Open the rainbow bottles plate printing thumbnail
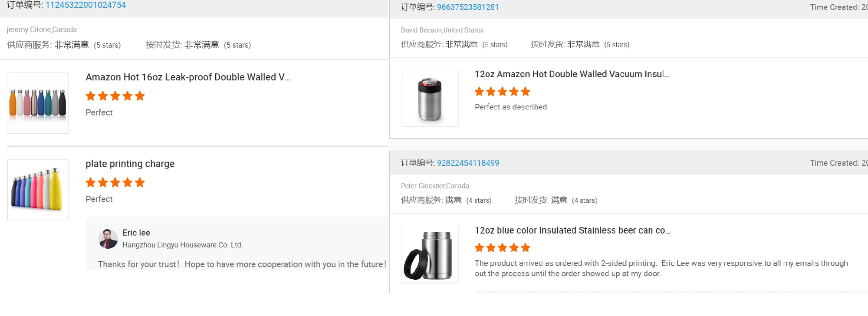Screen dimensions: 868x316 (x=38, y=190)
